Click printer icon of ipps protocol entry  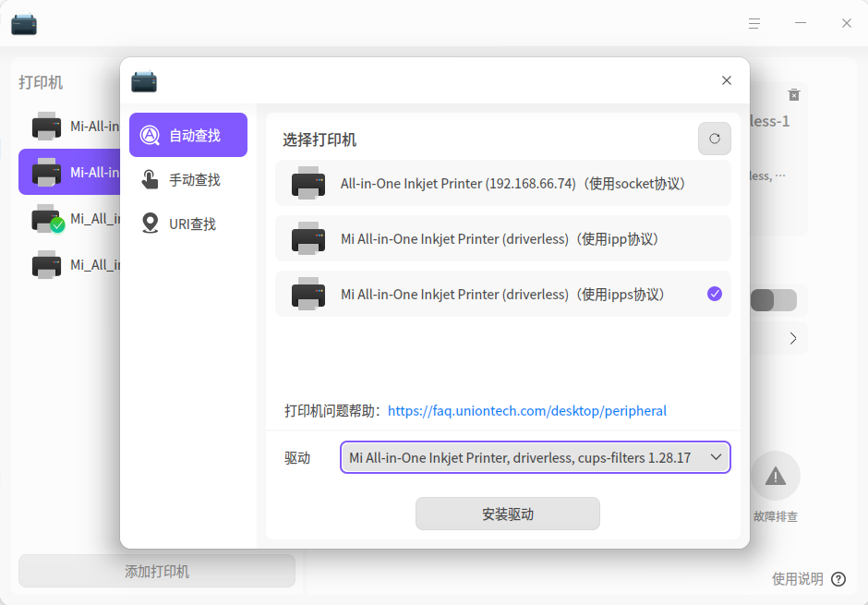coord(308,294)
